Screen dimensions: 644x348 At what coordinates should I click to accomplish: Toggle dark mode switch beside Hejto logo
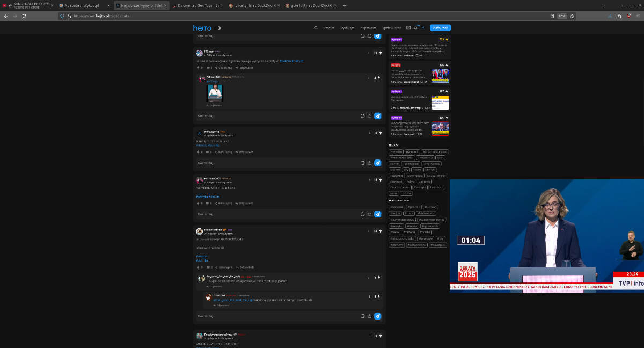pyautogui.click(x=218, y=28)
